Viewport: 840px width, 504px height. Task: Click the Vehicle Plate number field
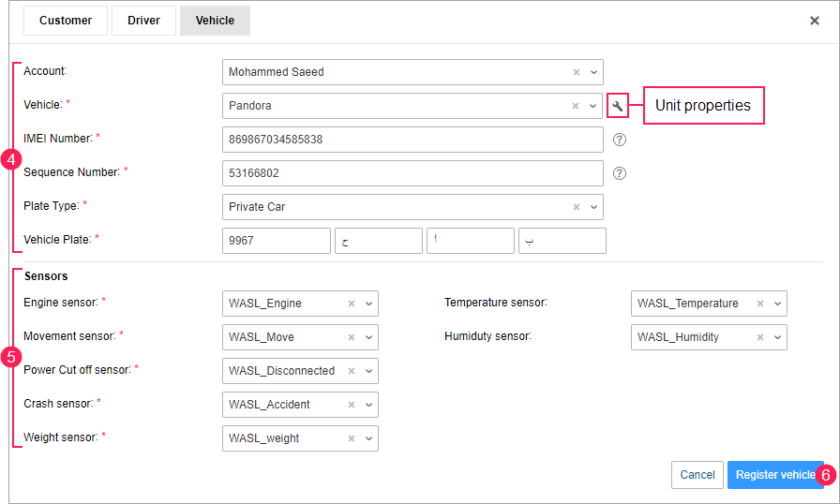[x=277, y=241]
